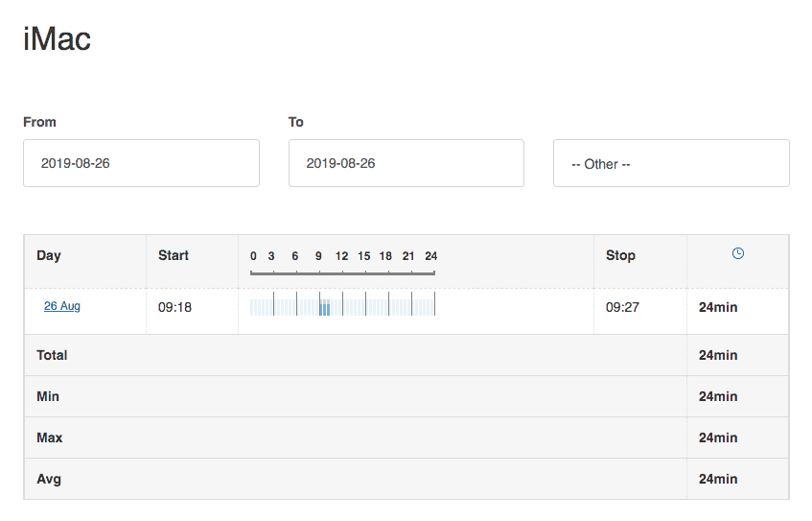Click the 24min value in the Total row
812x521 pixels.
click(x=718, y=355)
